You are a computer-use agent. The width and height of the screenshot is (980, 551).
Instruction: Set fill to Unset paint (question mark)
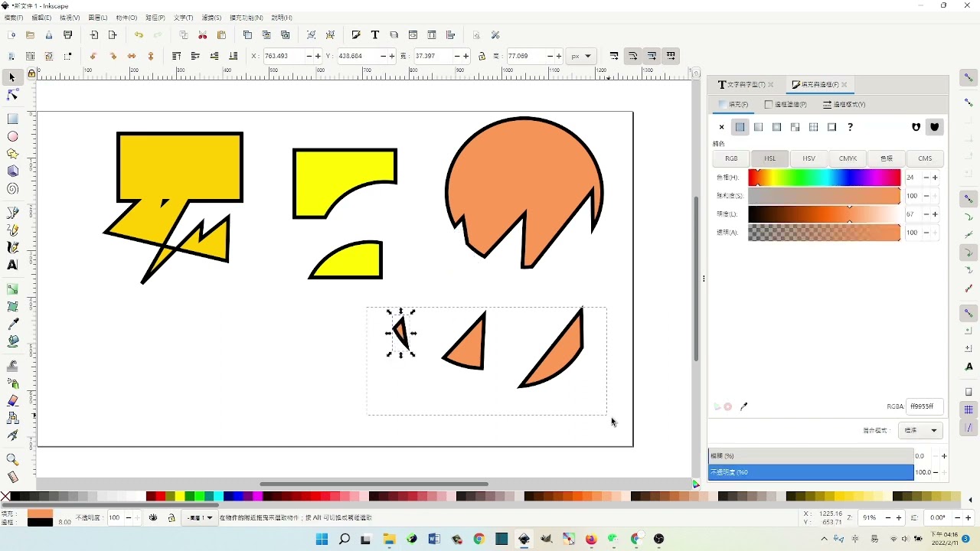(850, 127)
